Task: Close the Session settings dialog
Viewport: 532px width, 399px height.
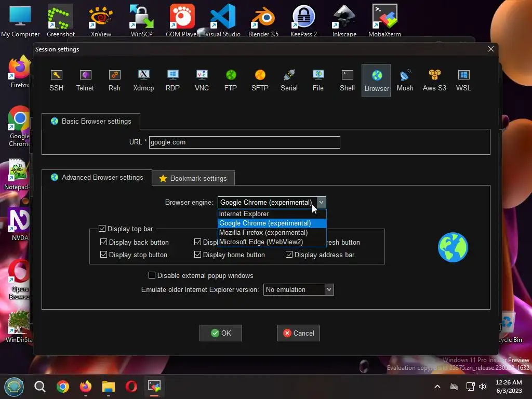Action: [490, 49]
